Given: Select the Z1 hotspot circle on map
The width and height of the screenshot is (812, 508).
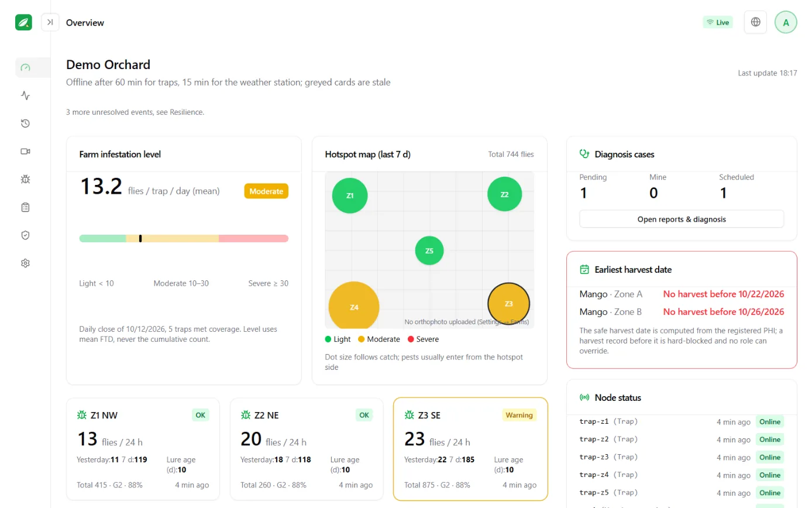Looking at the screenshot, I should click(350, 195).
